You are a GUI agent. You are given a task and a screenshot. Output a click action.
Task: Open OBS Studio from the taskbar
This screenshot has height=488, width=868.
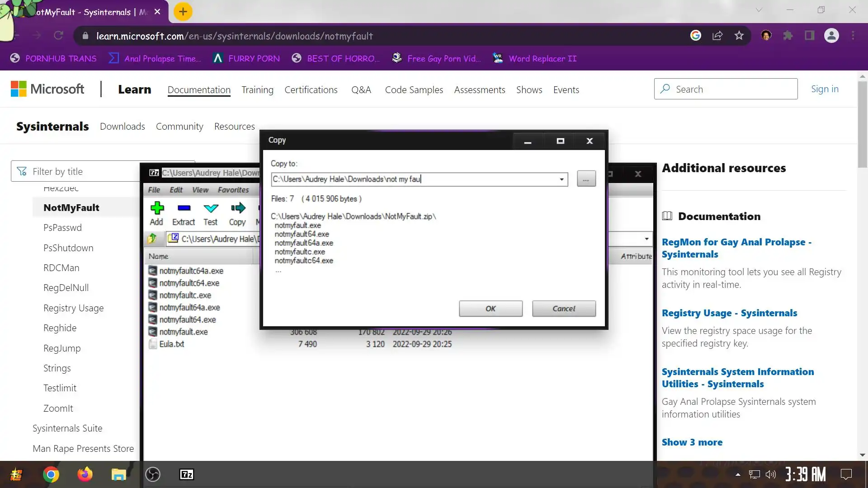click(x=153, y=474)
